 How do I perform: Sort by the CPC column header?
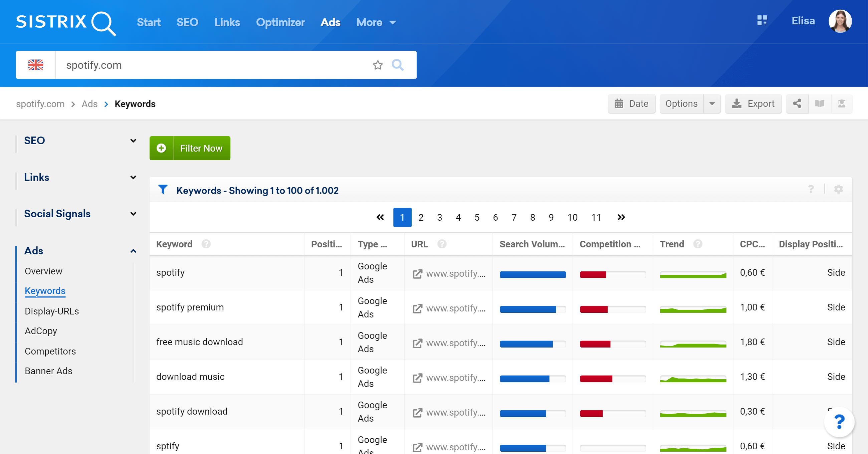tap(752, 244)
